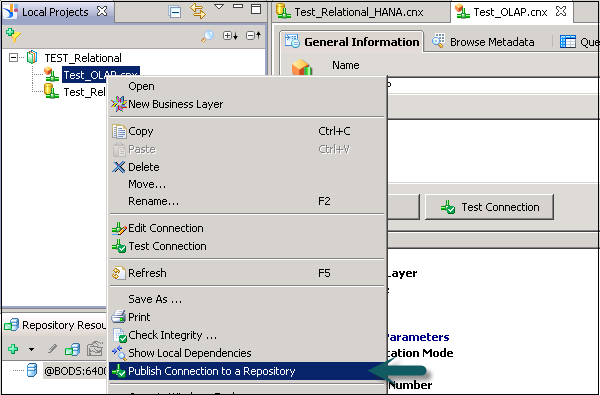Click the OLAP cube icon beside Name
The height and width of the screenshot is (395, 600).
tap(302, 68)
